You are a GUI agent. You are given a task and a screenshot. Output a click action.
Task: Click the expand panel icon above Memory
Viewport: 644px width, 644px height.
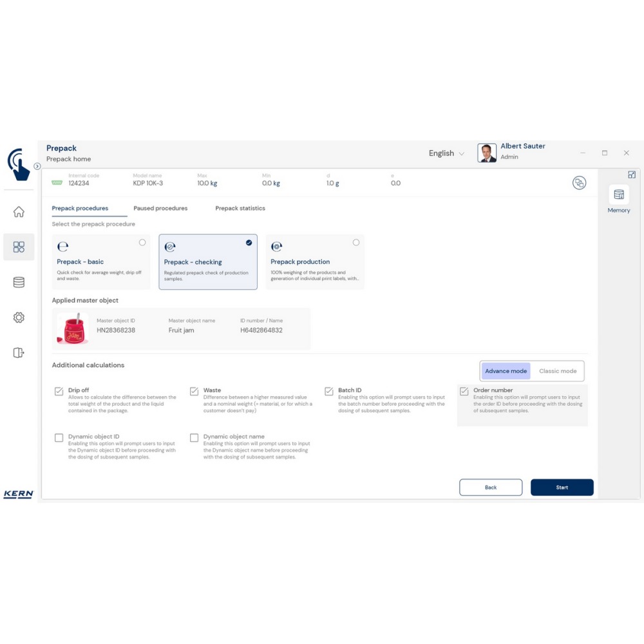[632, 175]
